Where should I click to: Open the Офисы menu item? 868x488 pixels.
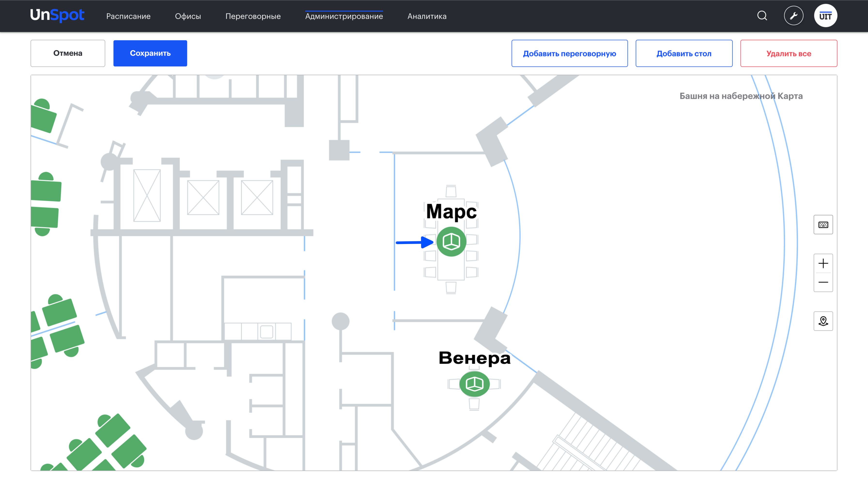(x=188, y=16)
